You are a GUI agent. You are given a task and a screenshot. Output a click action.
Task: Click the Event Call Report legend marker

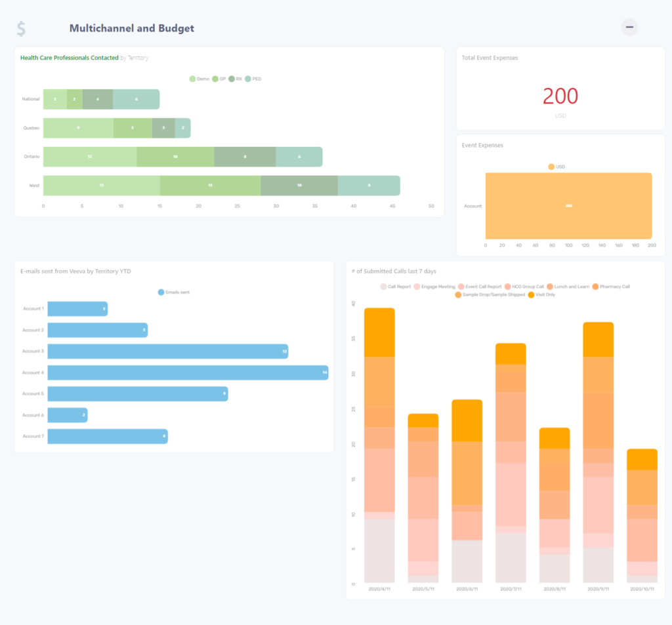click(x=461, y=286)
